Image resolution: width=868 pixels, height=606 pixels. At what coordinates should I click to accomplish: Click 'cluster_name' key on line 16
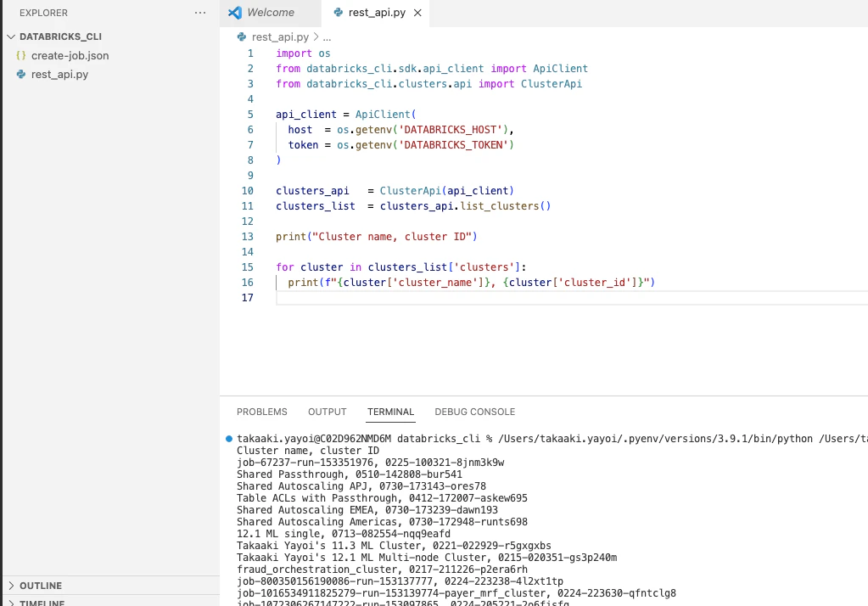[435, 283]
